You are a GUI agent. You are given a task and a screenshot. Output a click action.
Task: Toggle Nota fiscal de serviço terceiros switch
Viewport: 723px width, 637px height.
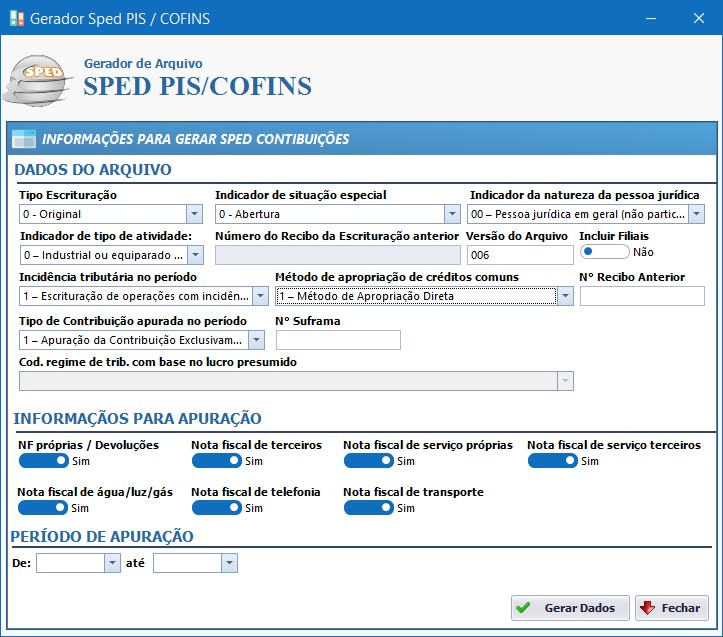(x=553, y=461)
